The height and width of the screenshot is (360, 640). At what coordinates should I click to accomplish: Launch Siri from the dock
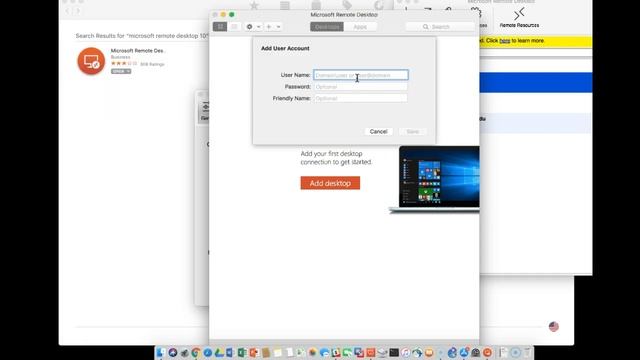tap(173, 352)
